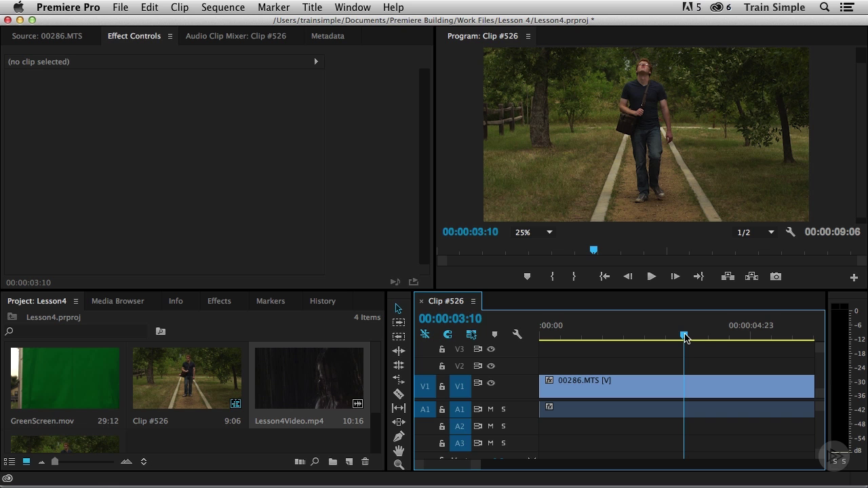868x488 pixels.
Task: Open the Clip #526 timeline panel menu
Action: (473, 301)
